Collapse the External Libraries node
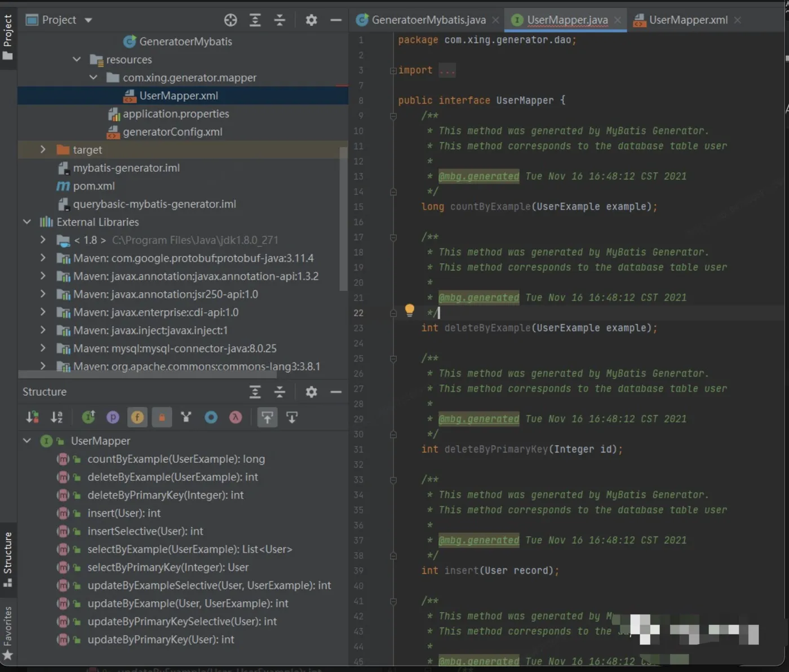This screenshot has height=672, width=789. [26, 222]
